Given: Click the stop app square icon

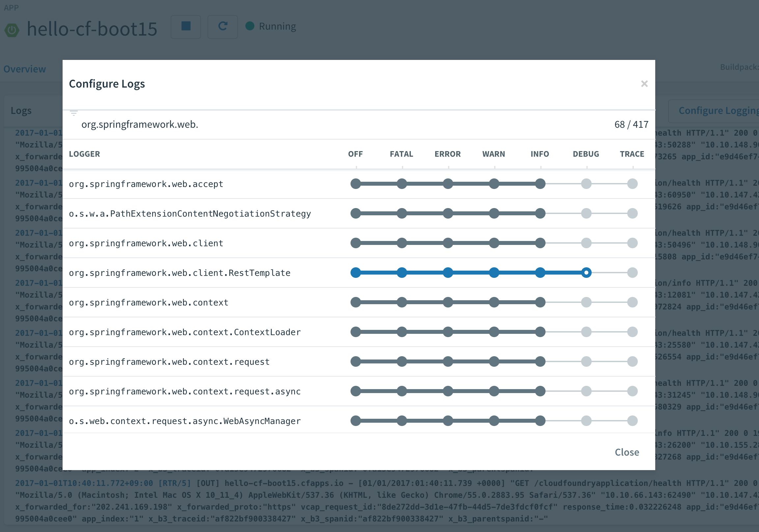Looking at the screenshot, I should tap(186, 26).
